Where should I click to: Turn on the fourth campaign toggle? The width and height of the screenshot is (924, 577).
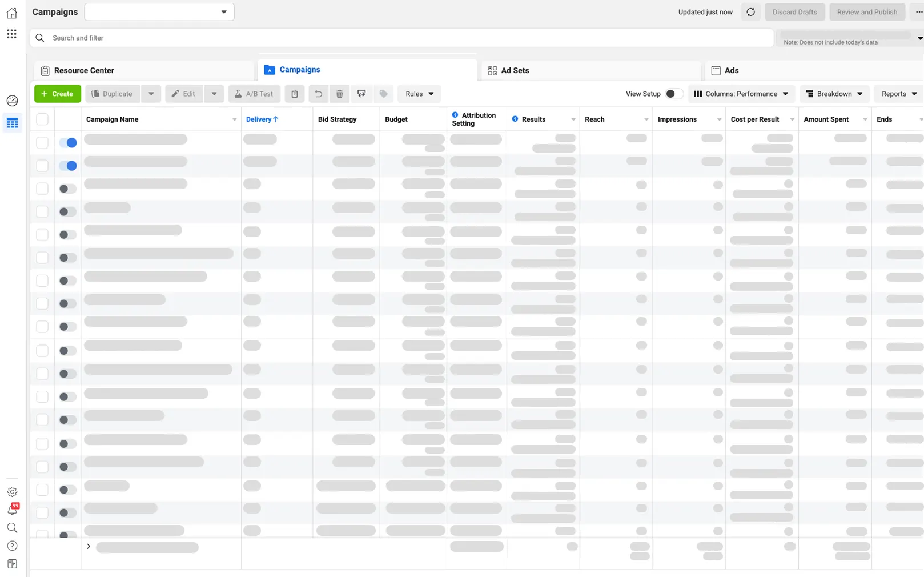pyautogui.click(x=68, y=212)
